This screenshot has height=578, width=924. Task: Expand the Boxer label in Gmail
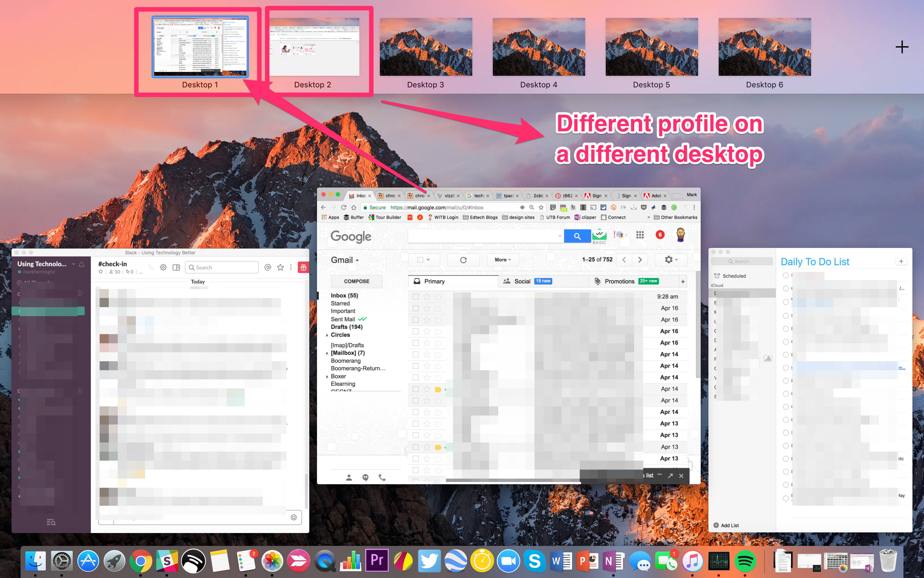coord(327,377)
